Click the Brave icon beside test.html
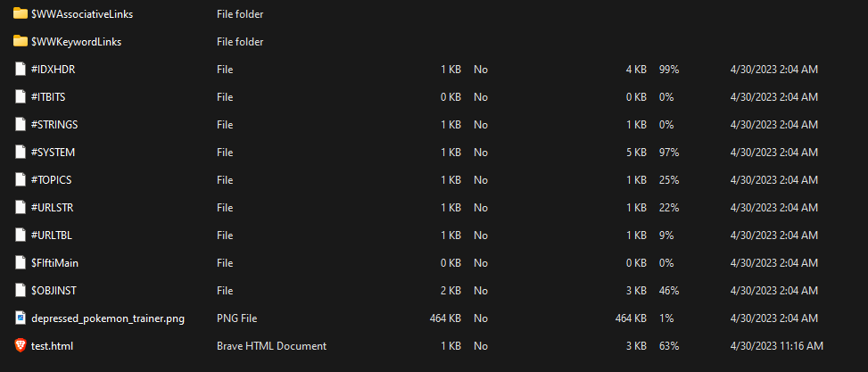The height and width of the screenshot is (372, 868). click(21, 345)
